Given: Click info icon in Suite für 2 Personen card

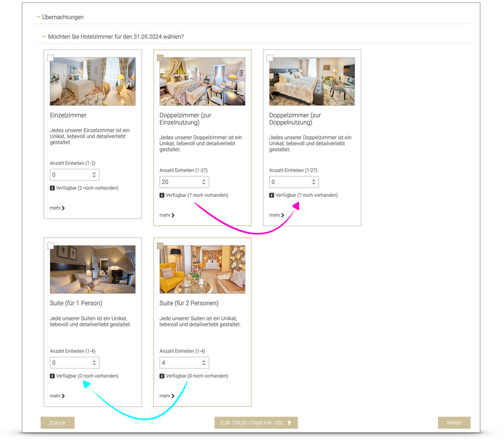Looking at the screenshot, I should tap(162, 376).
